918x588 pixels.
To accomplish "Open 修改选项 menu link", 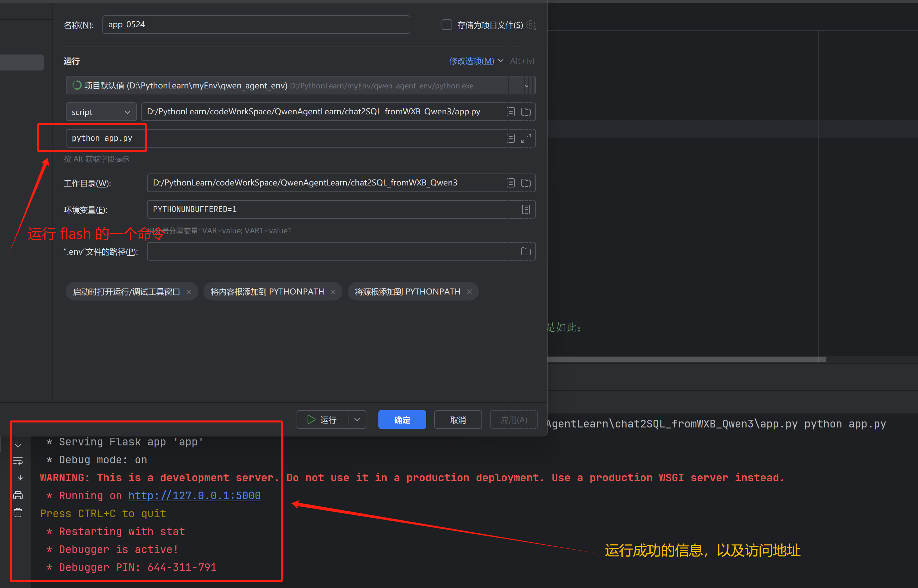I will click(x=471, y=61).
